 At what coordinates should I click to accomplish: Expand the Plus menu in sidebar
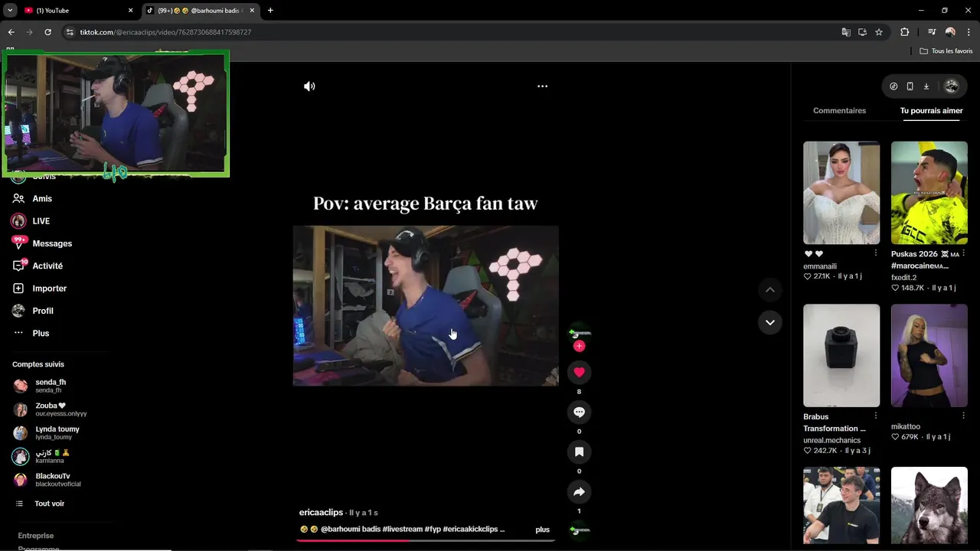coord(41,333)
